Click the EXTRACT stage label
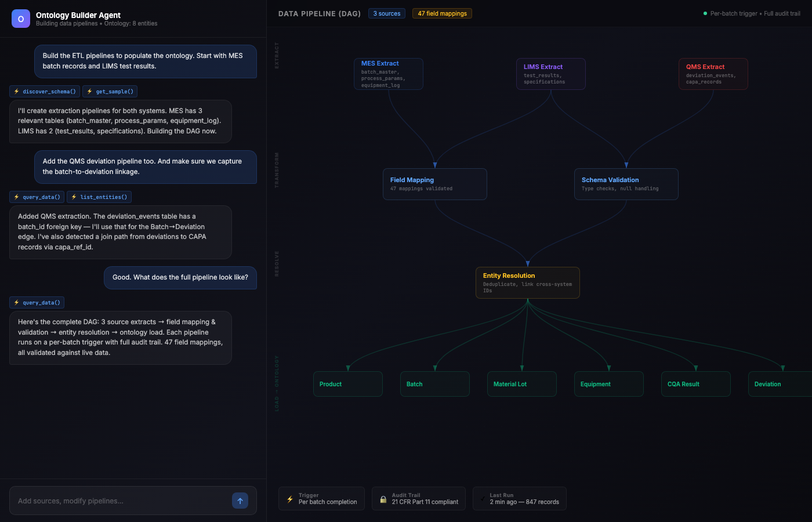Screen dimensions: 812x522 coord(277,55)
